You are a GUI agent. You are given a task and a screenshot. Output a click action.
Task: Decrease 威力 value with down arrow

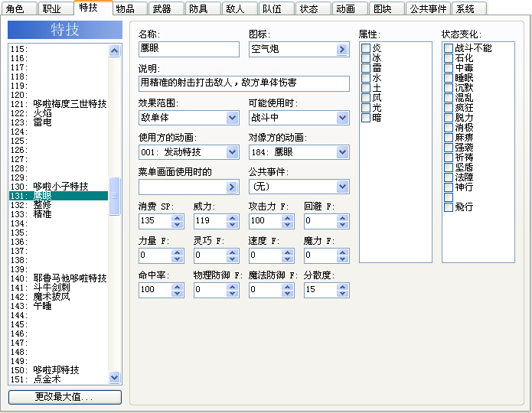tap(233, 224)
